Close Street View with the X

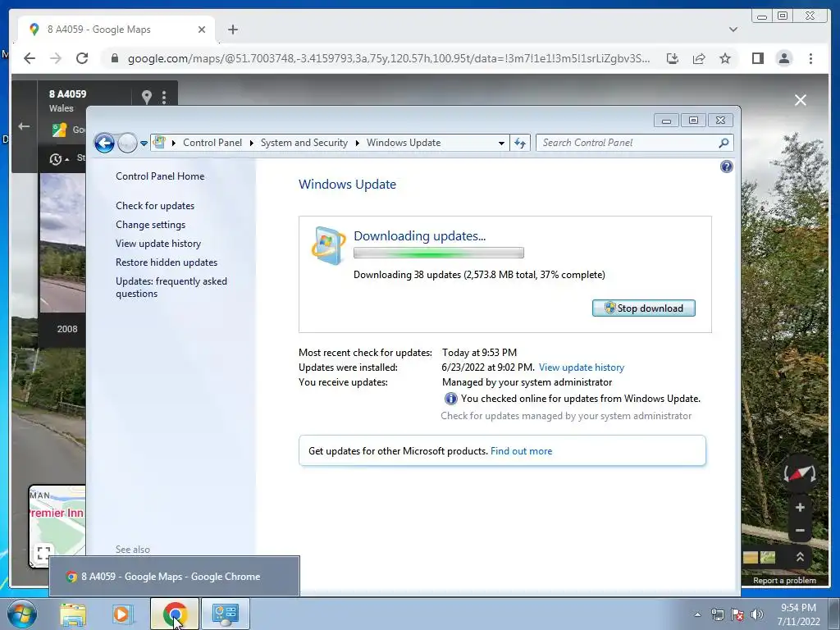click(801, 100)
